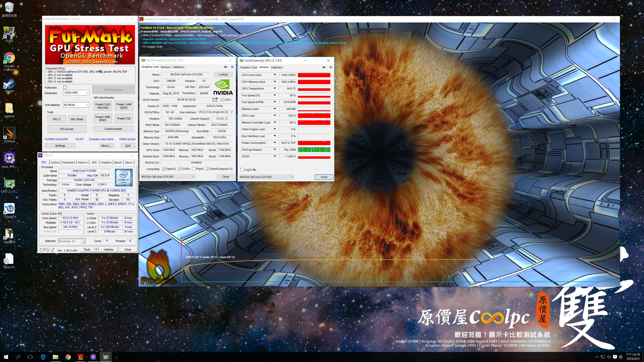Screen dimensions: 644x362
Task: Switch to GPU-Z taskbar icon
Action: (x=106, y=357)
